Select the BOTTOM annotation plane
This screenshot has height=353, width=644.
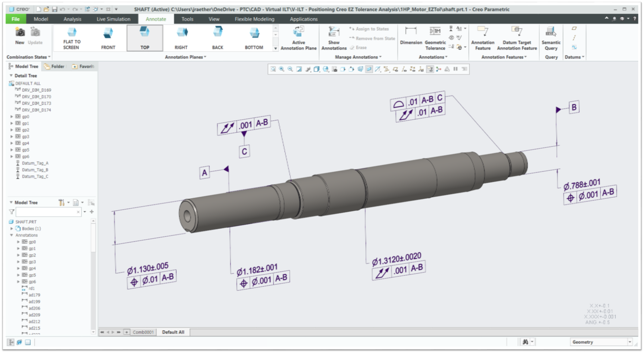click(x=254, y=38)
